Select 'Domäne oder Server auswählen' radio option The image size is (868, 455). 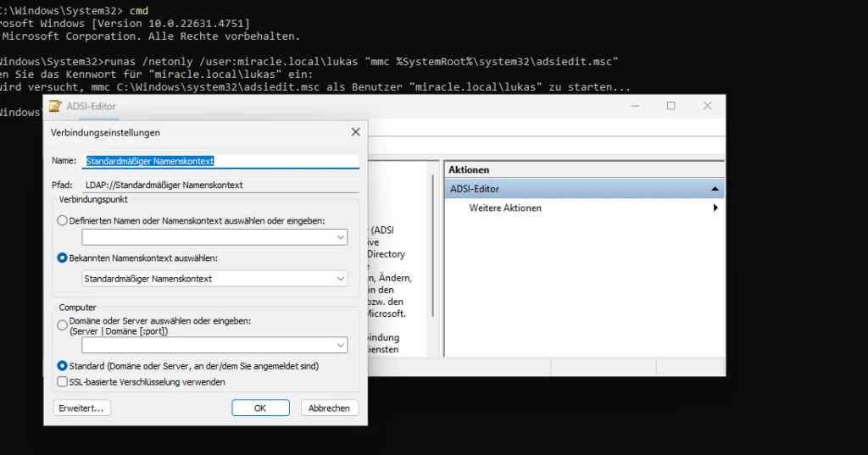tap(62, 325)
